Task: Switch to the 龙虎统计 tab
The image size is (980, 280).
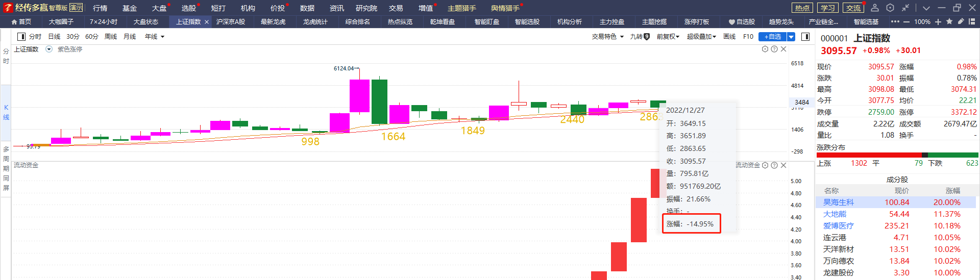Action: tap(315, 22)
